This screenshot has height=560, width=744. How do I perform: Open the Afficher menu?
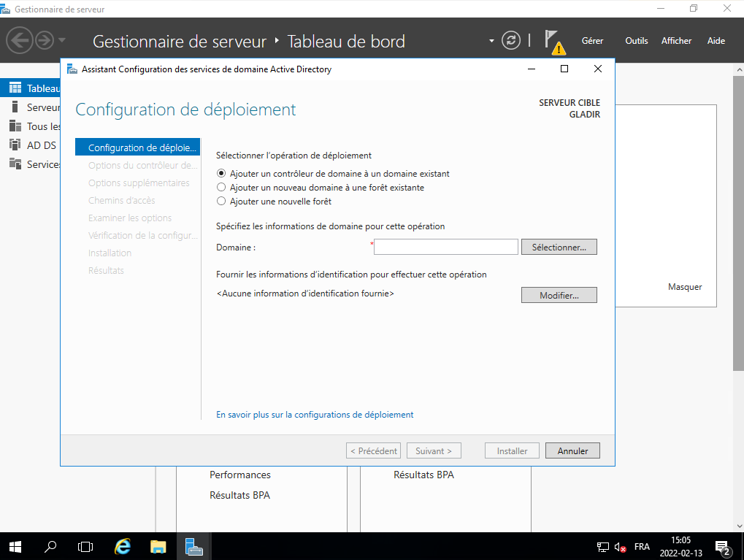676,41
